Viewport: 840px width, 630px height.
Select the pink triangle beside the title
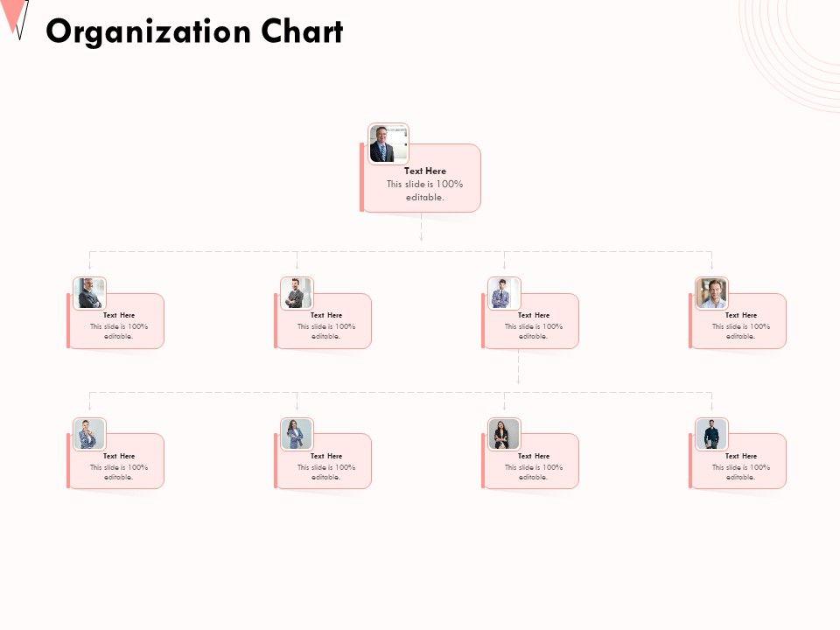(10, 13)
